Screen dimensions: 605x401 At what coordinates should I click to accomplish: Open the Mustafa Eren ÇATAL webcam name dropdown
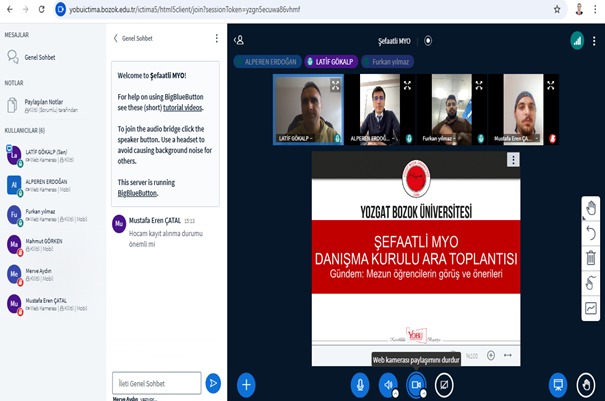[516, 138]
